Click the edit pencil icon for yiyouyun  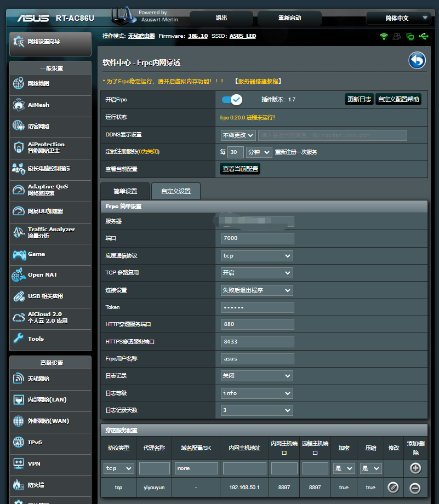coord(393,488)
